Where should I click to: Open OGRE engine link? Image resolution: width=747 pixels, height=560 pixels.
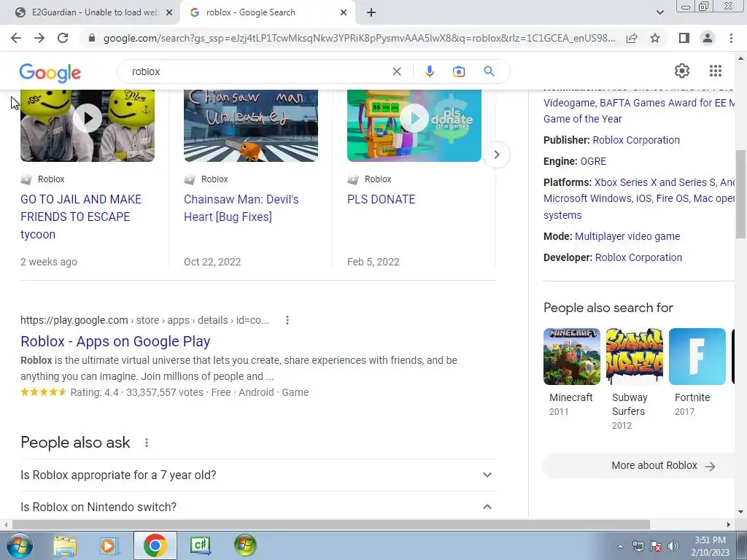click(x=592, y=161)
